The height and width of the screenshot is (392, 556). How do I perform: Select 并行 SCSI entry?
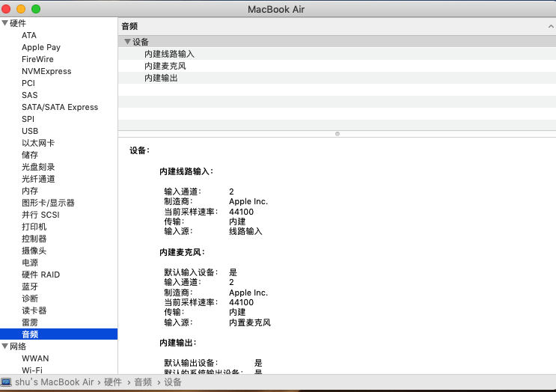[40, 215]
